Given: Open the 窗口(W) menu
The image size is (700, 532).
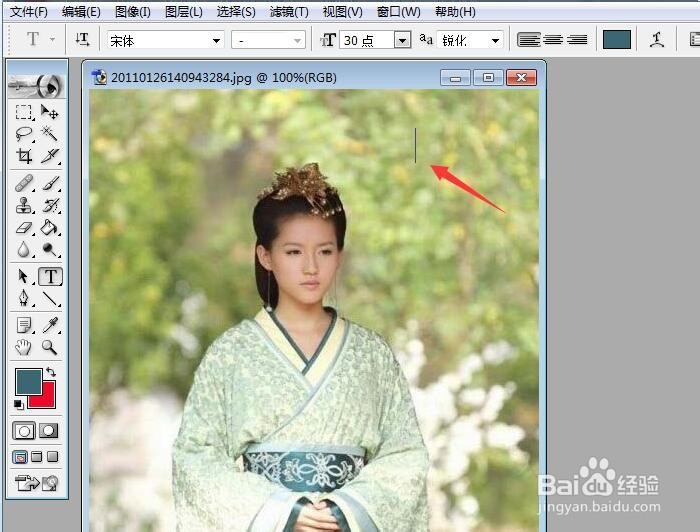Looking at the screenshot, I should pos(398,12).
